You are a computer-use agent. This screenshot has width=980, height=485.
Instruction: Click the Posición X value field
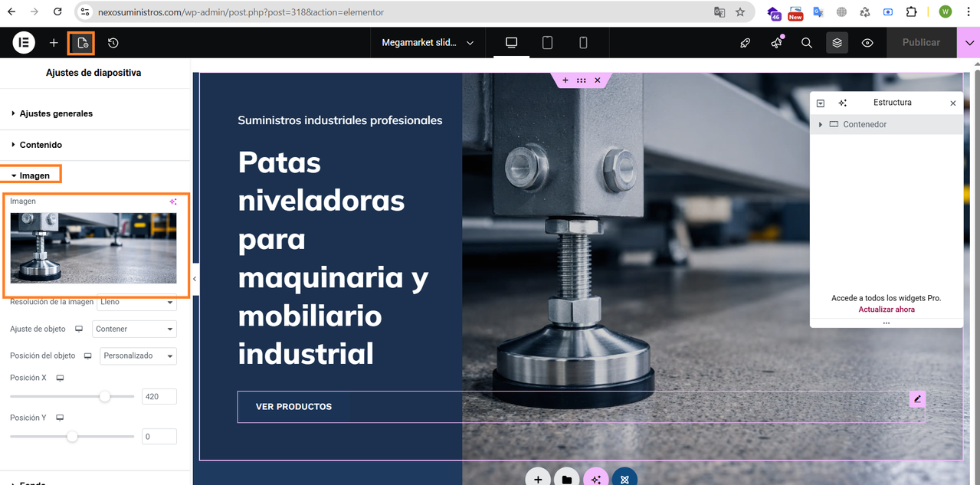click(159, 396)
